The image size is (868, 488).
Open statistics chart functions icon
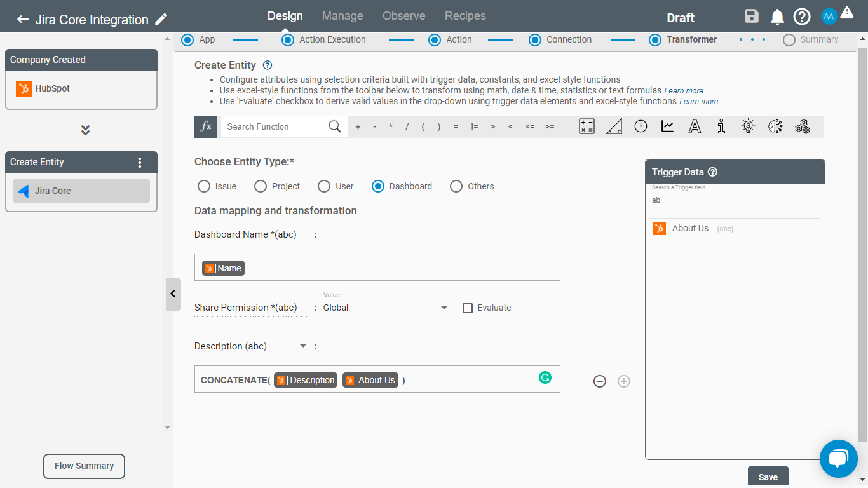667,126
